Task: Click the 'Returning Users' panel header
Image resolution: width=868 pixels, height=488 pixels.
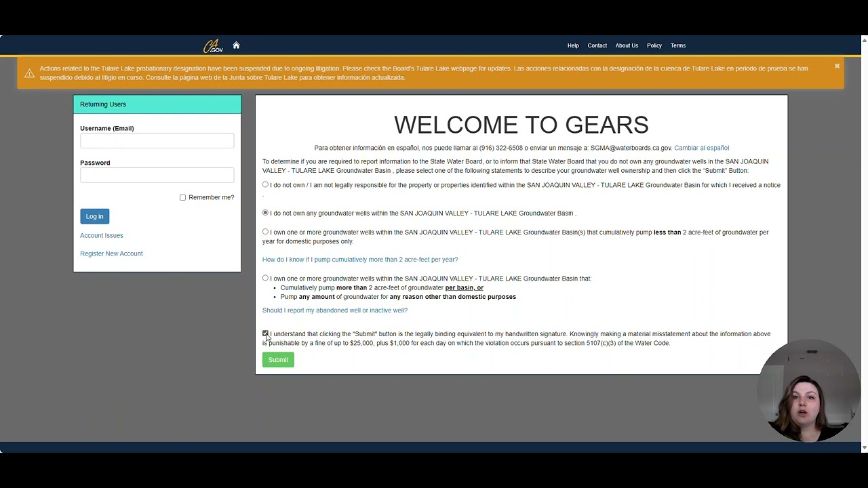Action: [x=157, y=104]
